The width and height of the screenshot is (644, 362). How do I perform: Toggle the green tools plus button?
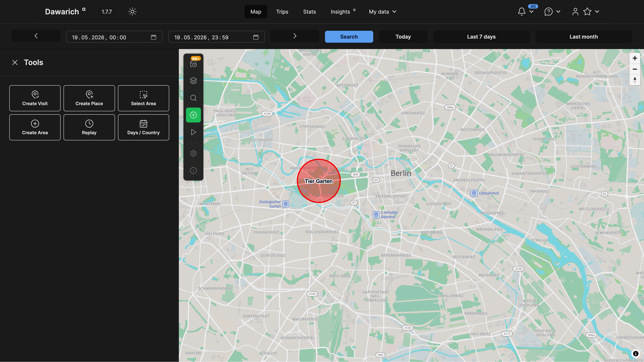pos(193,115)
